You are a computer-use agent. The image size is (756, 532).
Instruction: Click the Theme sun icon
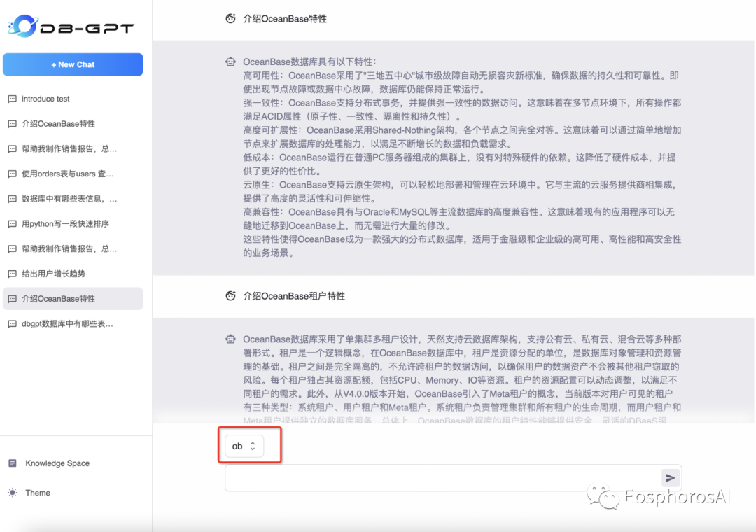(x=13, y=493)
